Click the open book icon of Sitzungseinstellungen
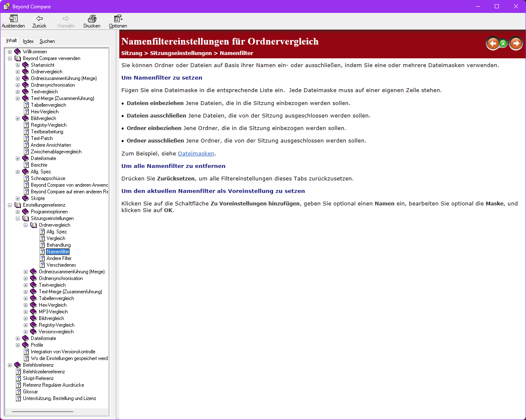 coord(25,218)
